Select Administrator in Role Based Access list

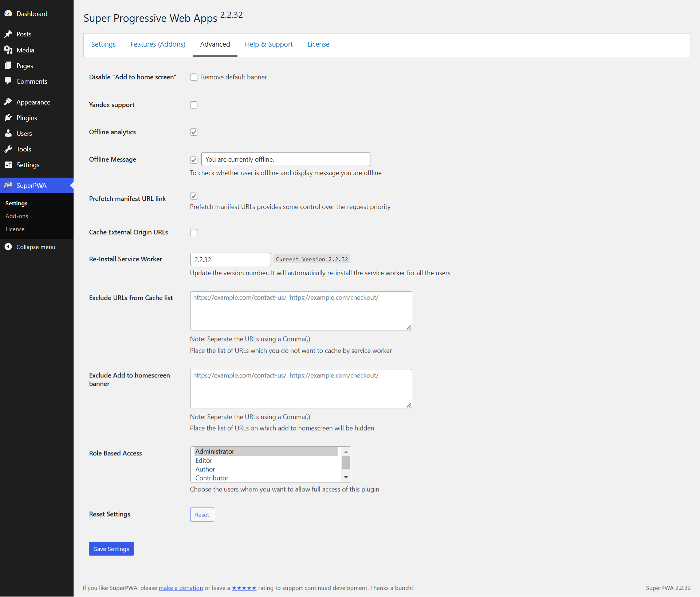(x=266, y=451)
